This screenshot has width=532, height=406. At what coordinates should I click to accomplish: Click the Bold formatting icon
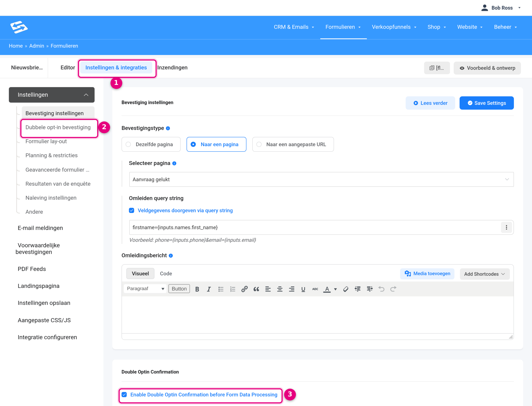click(x=197, y=289)
